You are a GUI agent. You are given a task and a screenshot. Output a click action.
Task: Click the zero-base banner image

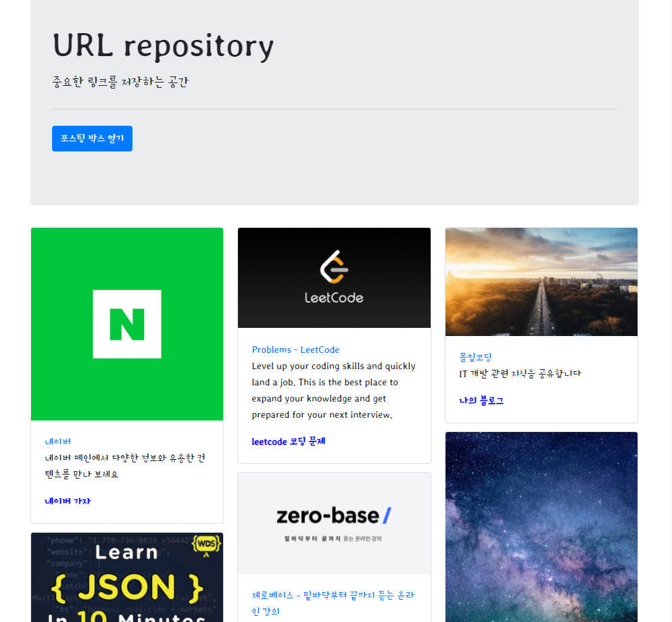[334, 523]
